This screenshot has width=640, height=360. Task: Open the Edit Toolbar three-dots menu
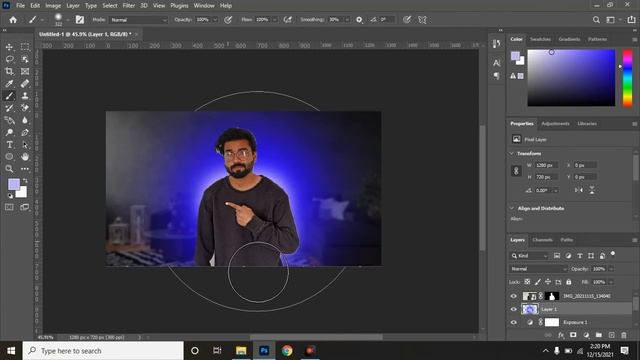[25, 169]
